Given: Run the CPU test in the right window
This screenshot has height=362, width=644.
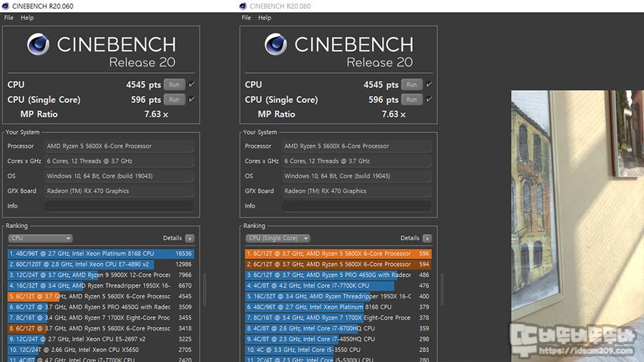Looking at the screenshot, I should click(411, 84).
